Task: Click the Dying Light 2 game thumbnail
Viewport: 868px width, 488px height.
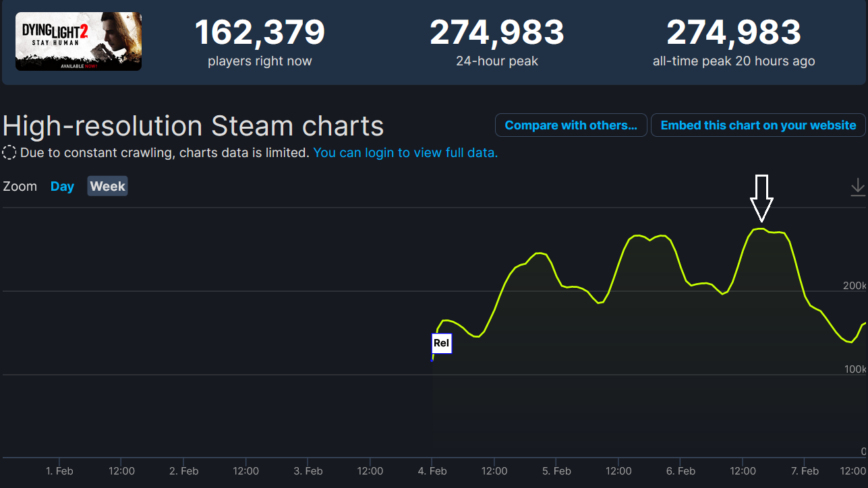Action: [x=78, y=41]
